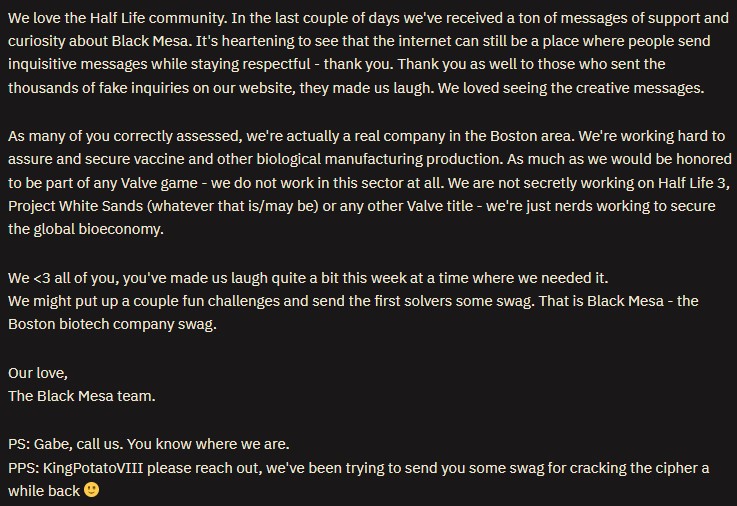Screen dimensions: 737x506
Task: Click the 'while back' text before emoji
Action: (x=44, y=491)
